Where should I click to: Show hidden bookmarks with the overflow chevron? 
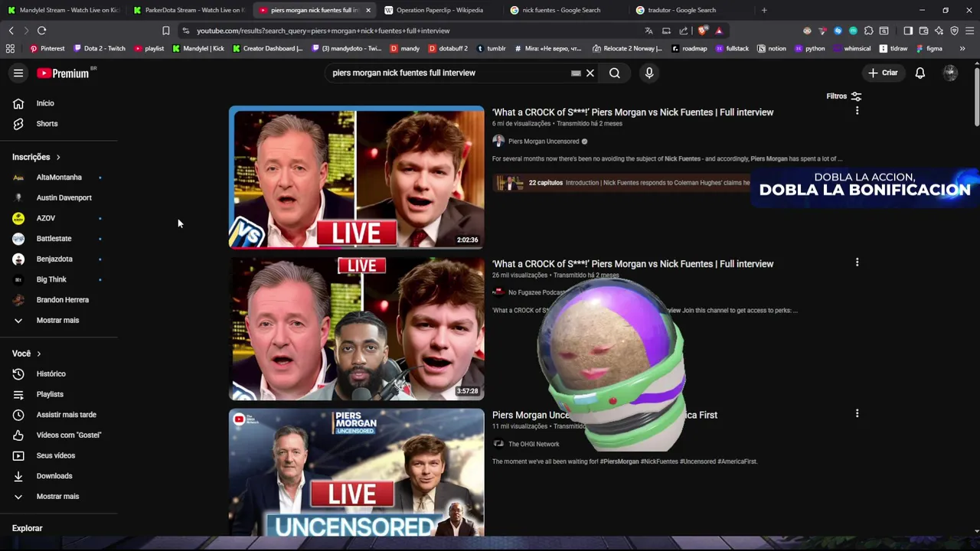point(962,48)
